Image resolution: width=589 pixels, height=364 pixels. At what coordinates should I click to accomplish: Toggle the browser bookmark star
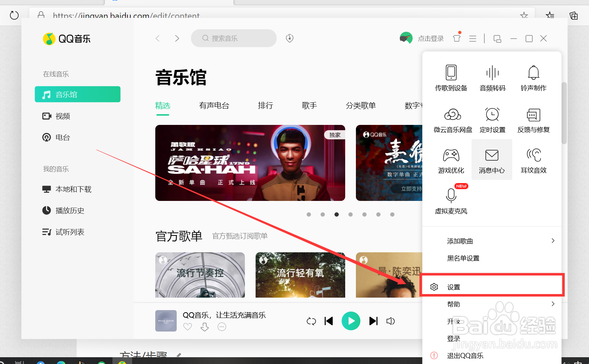pos(524,16)
